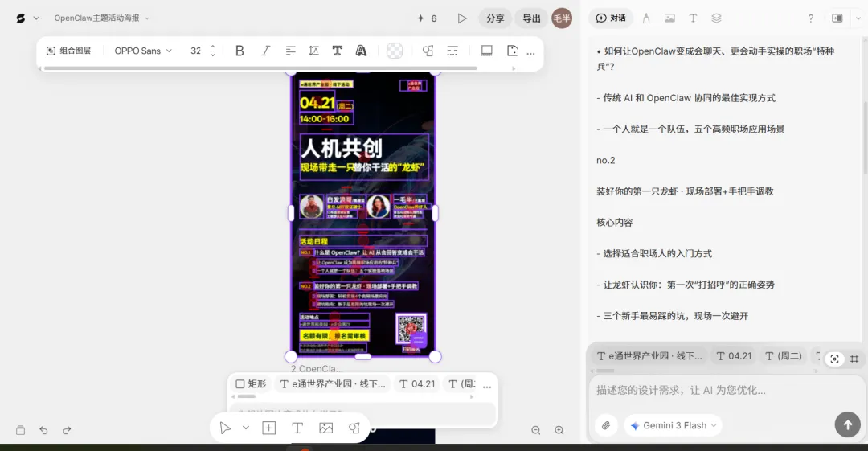Toggle the side panel layout icon

click(x=837, y=18)
